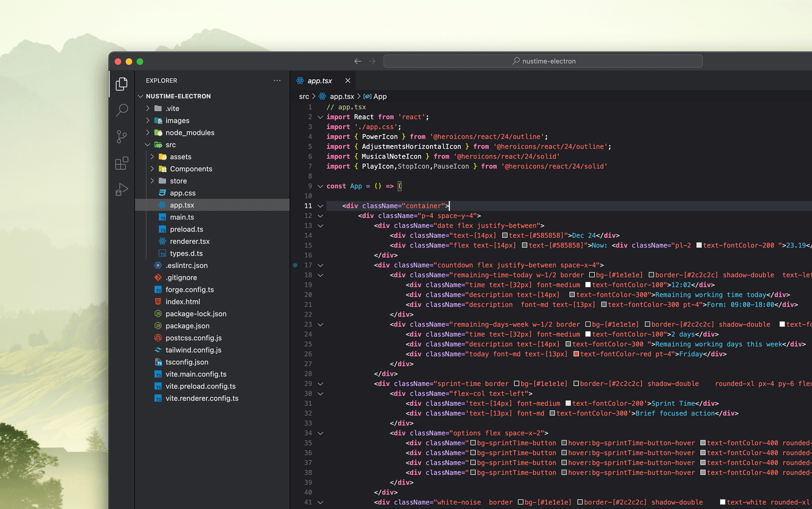Image resolution: width=812 pixels, height=509 pixels.
Task: Click the nustime-electron command center search box
Action: pyautogui.click(x=543, y=61)
